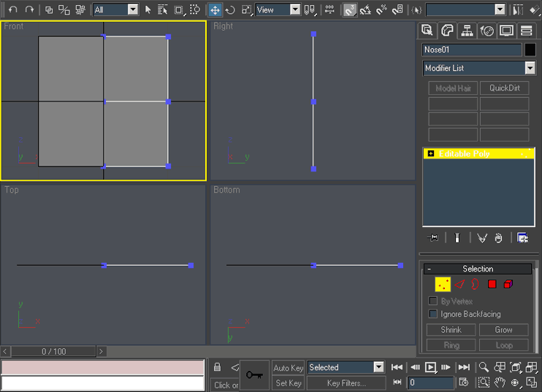Viewport: 542px width, 392px height.
Task: Click the Pin Stack icon
Action: point(433,238)
